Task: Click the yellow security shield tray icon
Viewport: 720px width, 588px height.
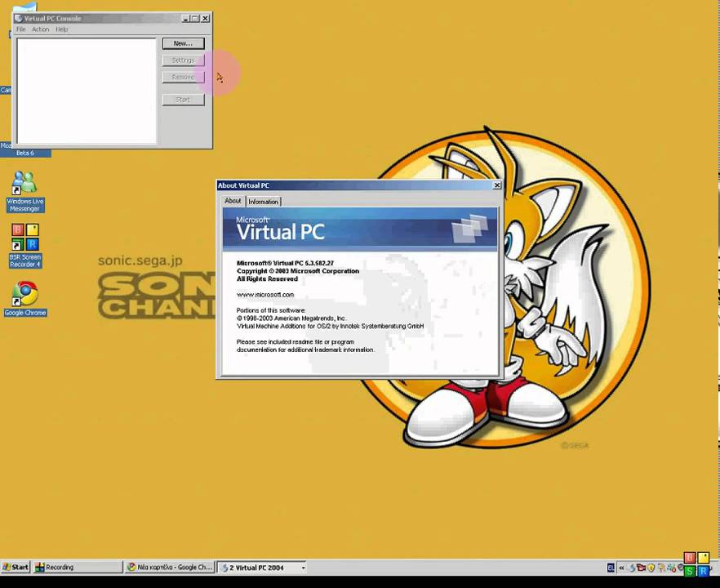Action: click(651, 568)
